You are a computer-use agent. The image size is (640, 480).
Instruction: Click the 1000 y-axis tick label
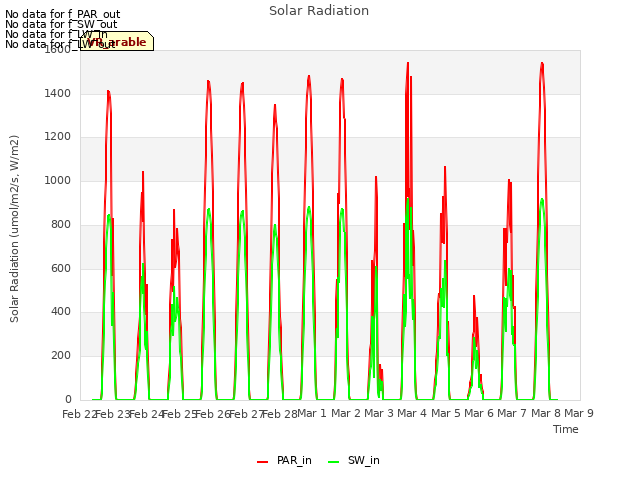(x=58, y=180)
